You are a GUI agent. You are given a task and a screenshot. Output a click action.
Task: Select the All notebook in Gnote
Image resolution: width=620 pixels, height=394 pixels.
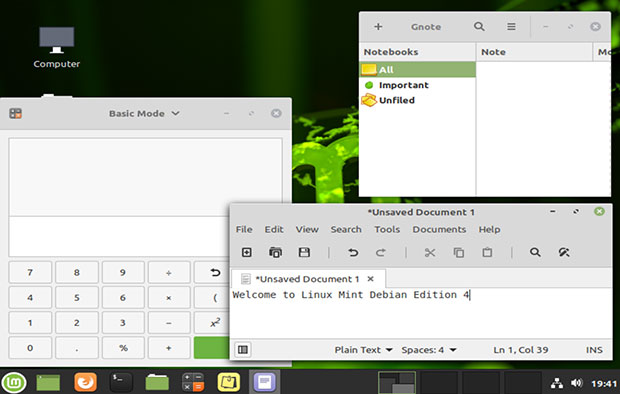418,70
